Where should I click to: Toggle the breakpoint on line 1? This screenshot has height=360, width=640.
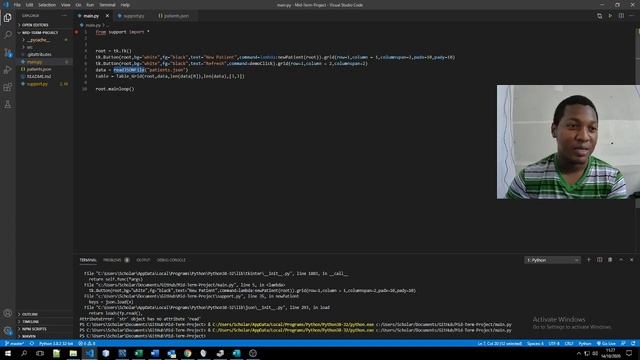pos(76,32)
